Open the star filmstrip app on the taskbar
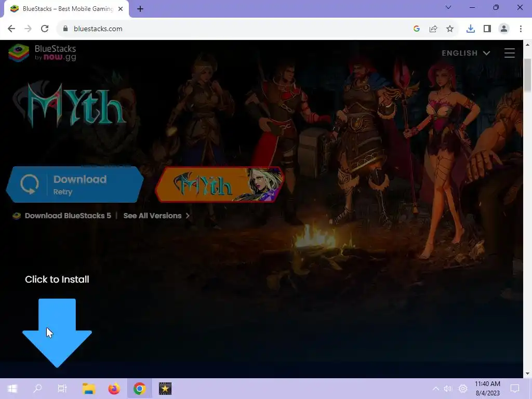This screenshot has height=399, width=532. [x=165, y=389]
